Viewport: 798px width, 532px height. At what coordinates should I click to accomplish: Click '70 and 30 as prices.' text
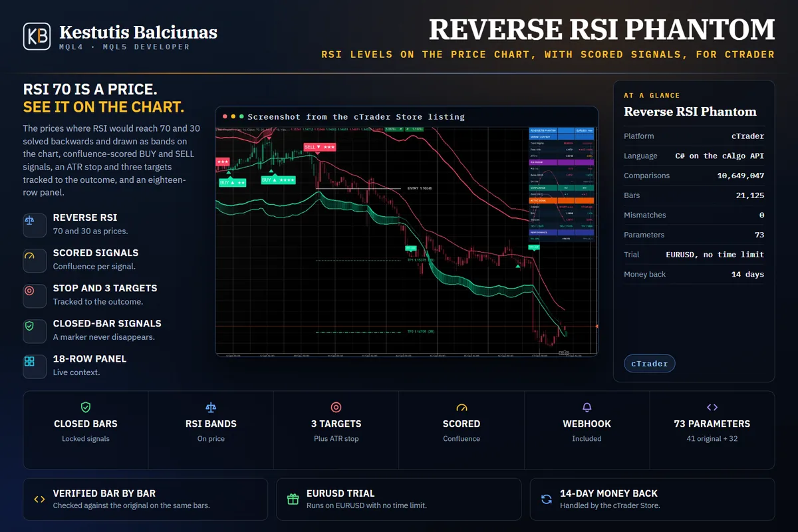(90, 231)
